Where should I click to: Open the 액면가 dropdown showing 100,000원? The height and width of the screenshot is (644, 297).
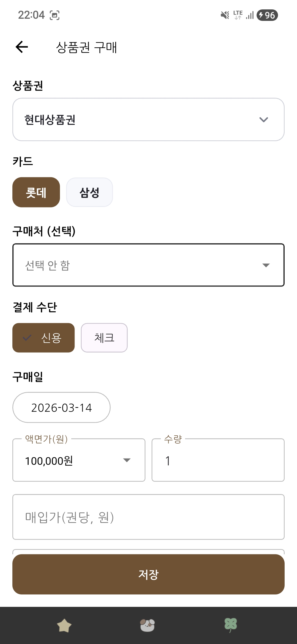tap(79, 460)
